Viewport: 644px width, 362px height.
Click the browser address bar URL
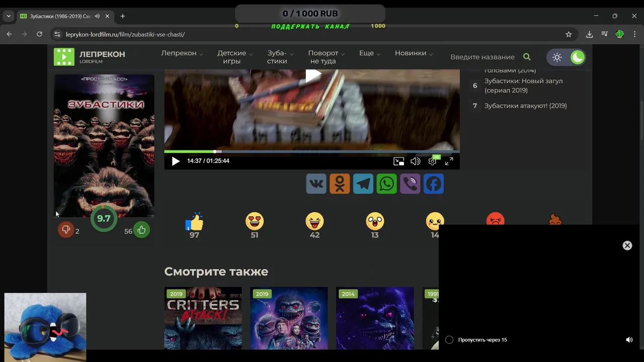click(125, 34)
